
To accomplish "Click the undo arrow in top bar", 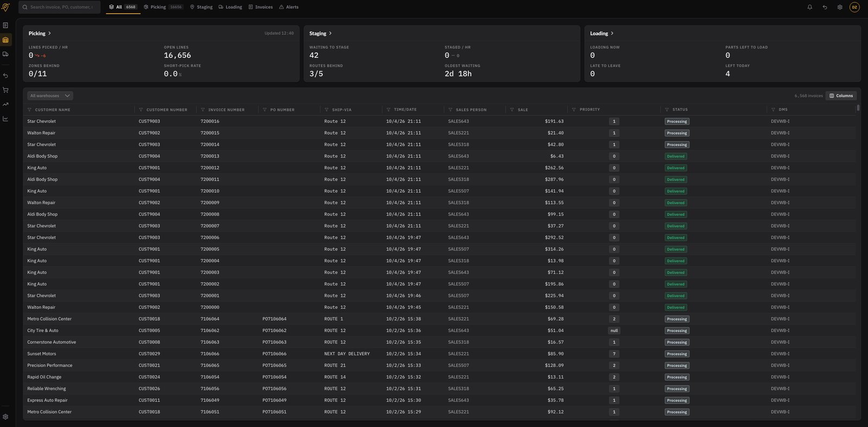I will pos(825,7).
